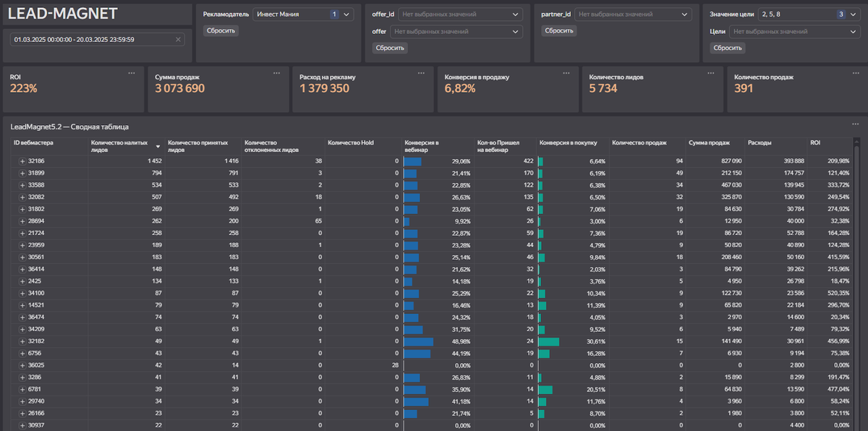The height and width of the screenshot is (431, 868).
Task: Expand row for webmaster 34100
Action: click(x=22, y=293)
